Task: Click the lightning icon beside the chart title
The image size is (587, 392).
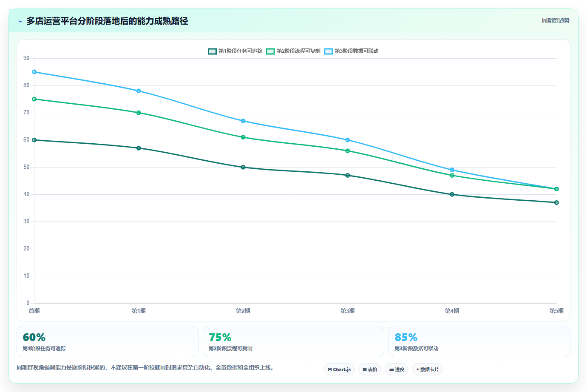Action: pyautogui.click(x=20, y=21)
